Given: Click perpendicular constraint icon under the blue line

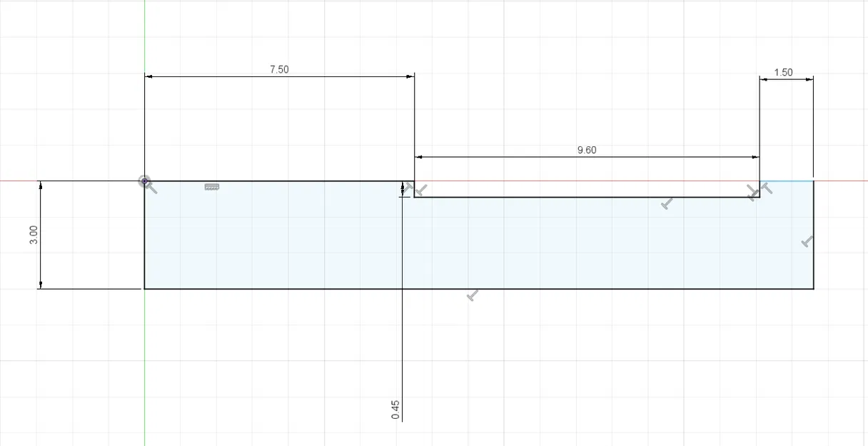Looking at the screenshot, I should tap(766, 188).
